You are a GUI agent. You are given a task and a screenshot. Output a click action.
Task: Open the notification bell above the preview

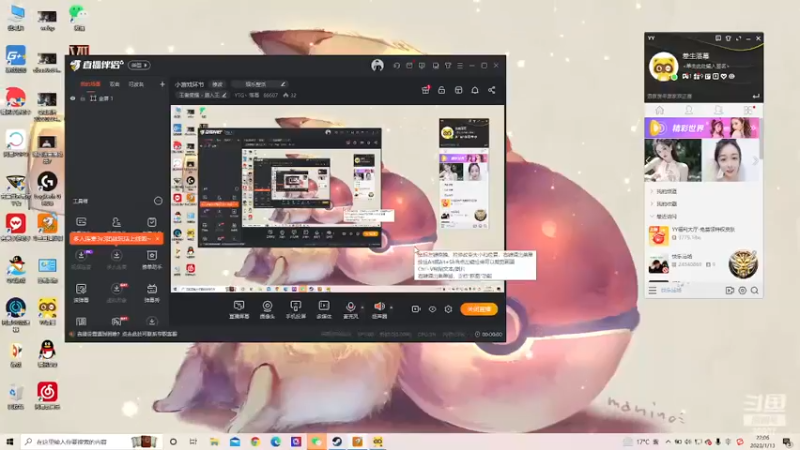(x=475, y=90)
